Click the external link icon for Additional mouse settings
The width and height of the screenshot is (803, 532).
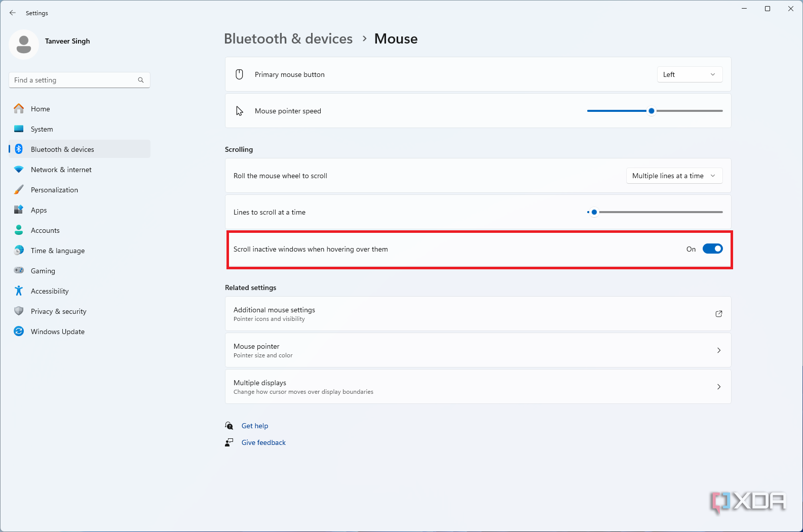coord(719,314)
